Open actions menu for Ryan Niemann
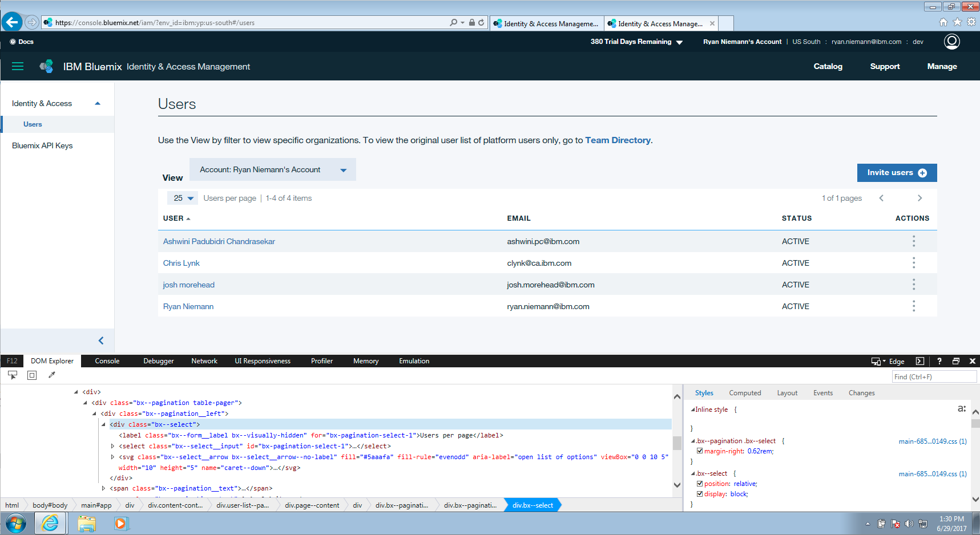Viewport: 980px width, 535px height. [x=913, y=306]
